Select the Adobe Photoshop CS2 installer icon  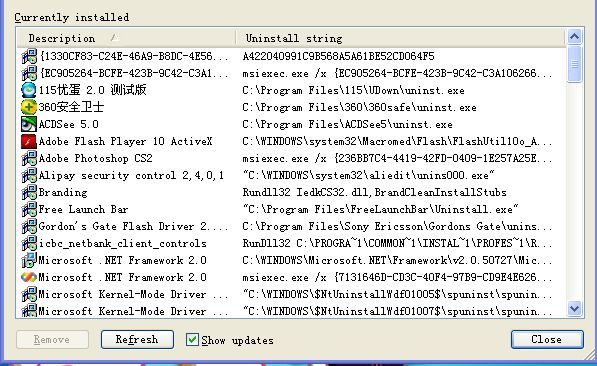[x=29, y=158]
